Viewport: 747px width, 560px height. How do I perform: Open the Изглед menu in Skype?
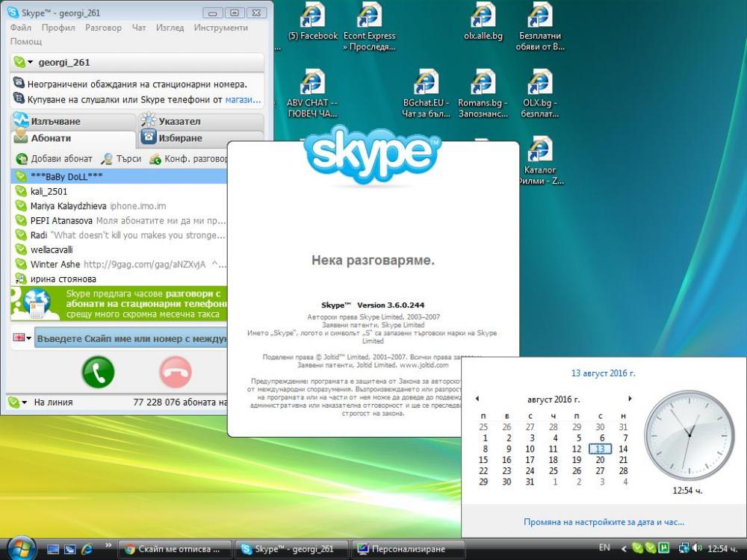pos(170,28)
